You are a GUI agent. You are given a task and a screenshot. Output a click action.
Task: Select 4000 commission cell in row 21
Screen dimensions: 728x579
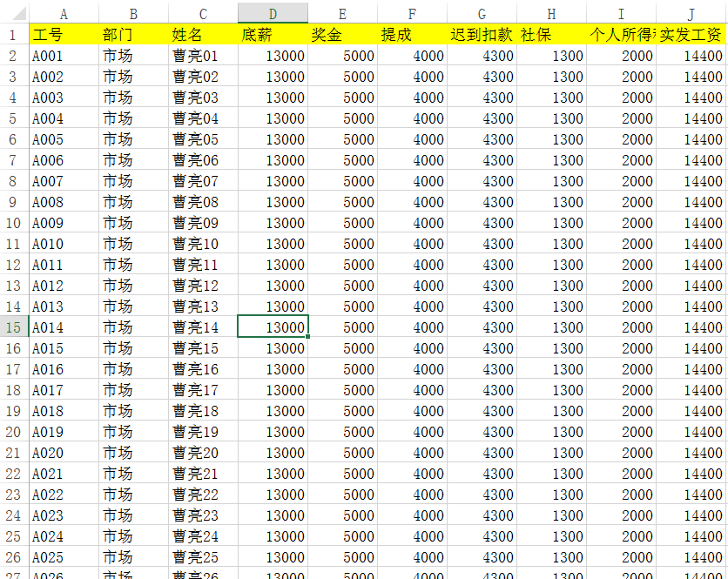point(412,453)
